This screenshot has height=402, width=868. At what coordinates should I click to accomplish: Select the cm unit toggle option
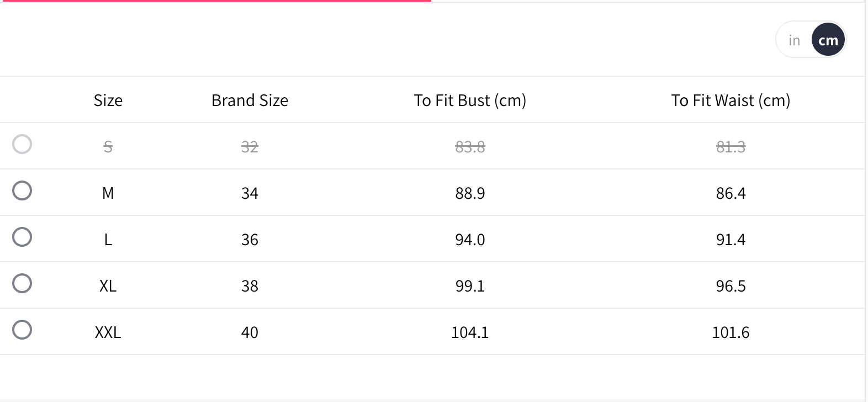[828, 40]
